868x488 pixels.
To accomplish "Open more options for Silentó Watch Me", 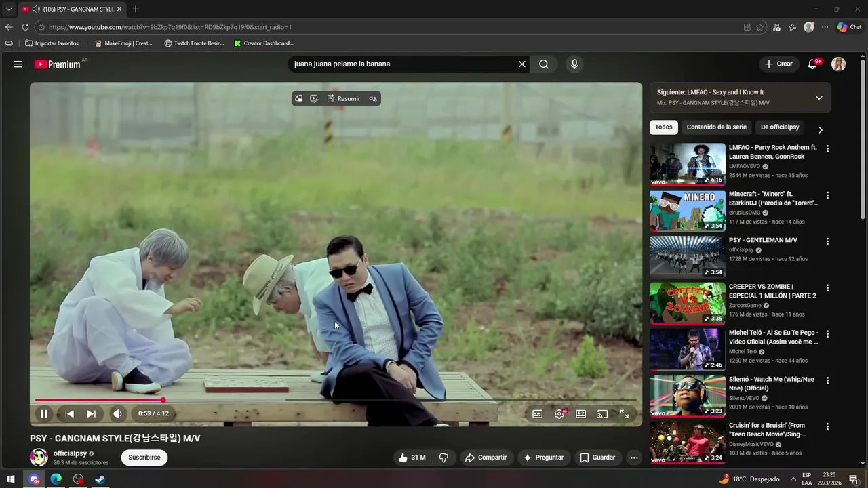I will tap(827, 380).
